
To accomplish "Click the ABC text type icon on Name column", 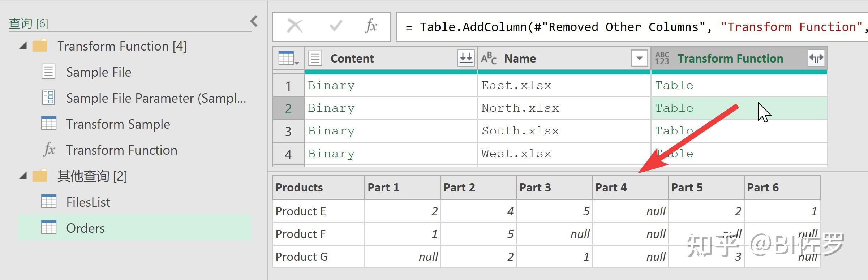I will click(x=489, y=59).
